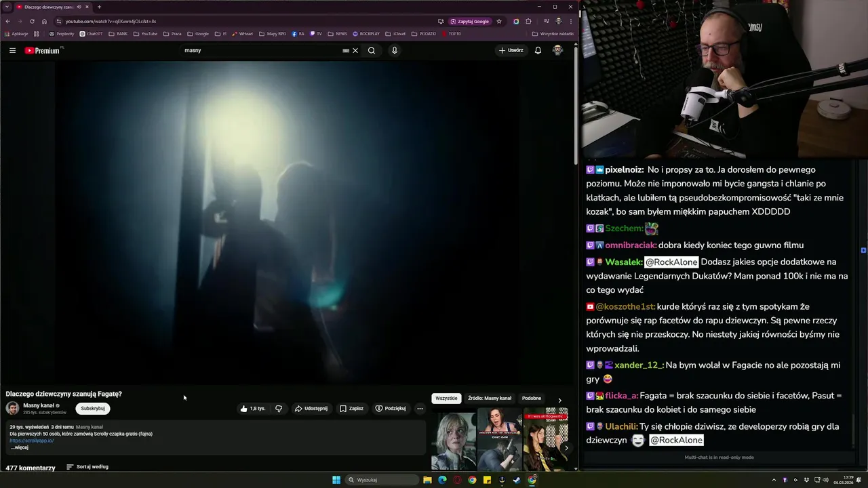Open the Sortuj według comment sorting
Viewport: 868px width, 488px height.
(87, 467)
